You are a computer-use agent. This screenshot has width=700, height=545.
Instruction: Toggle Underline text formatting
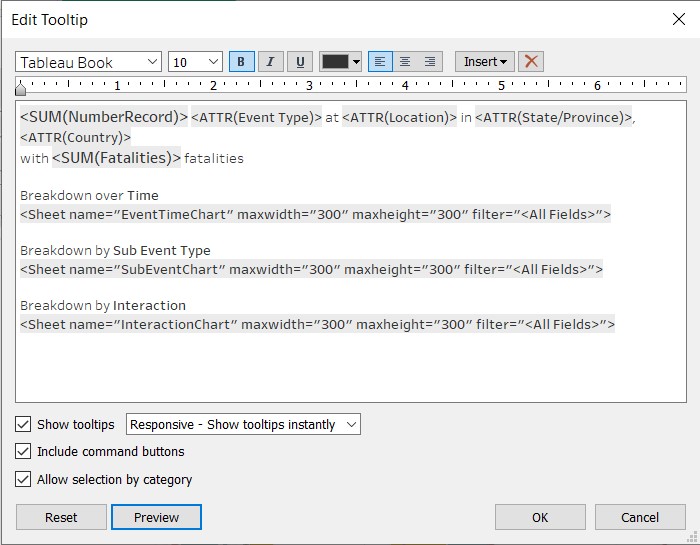pos(299,62)
